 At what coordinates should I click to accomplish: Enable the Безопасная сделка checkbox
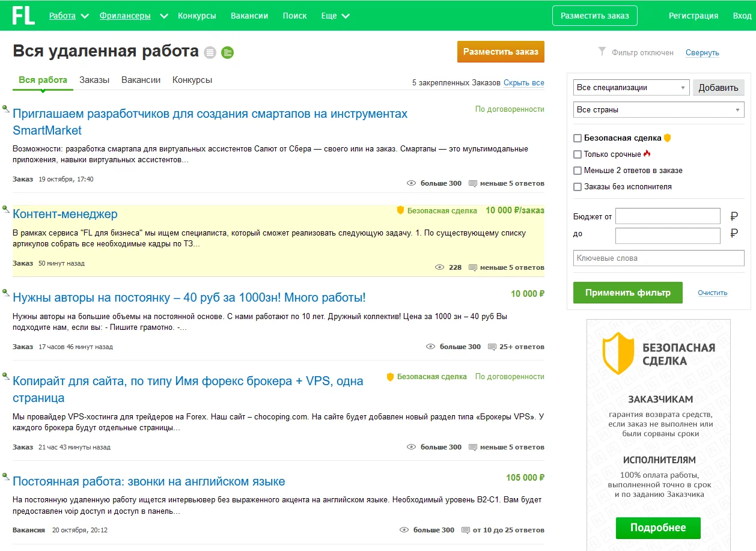(x=578, y=138)
